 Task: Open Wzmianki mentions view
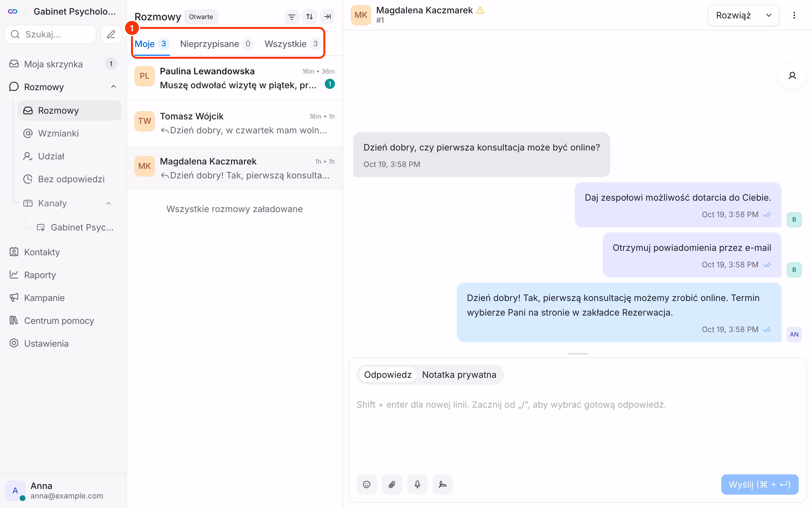point(69,133)
